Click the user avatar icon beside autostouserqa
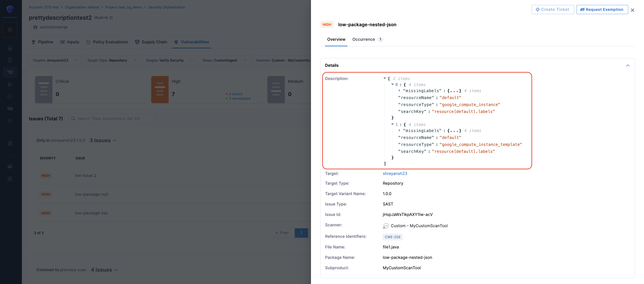Viewport: 644px width, 284px height. click(35, 27)
